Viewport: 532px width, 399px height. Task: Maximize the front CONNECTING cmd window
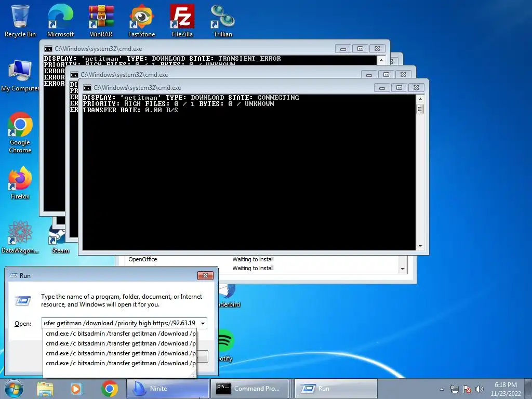pyautogui.click(x=399, y=88)
